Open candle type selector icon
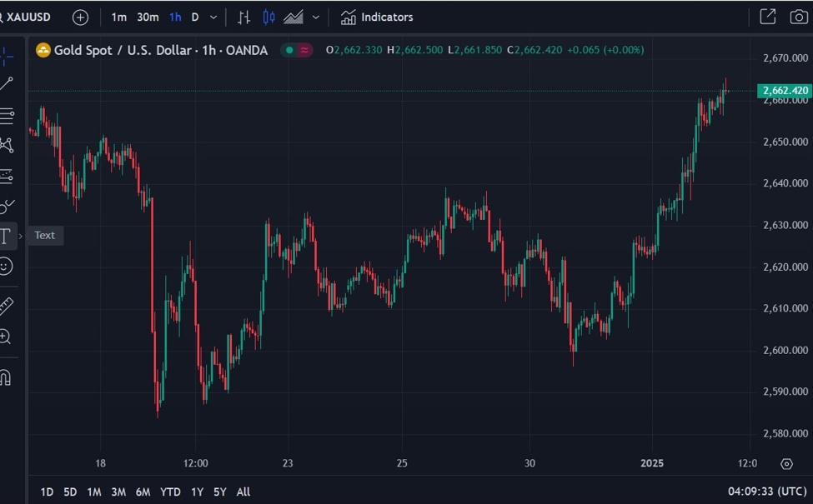This screenshot has width=813, height=504. [x=270, y=17]
